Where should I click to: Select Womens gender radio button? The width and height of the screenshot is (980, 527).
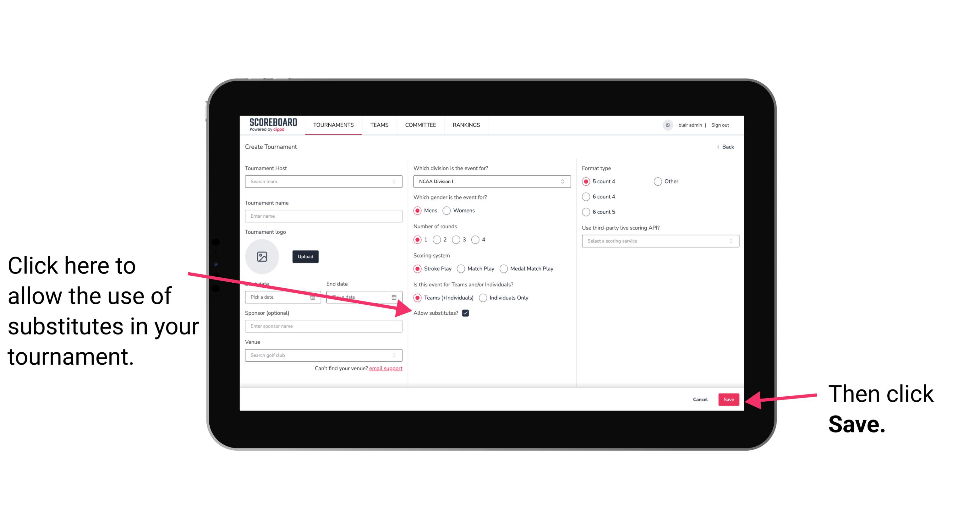pos(448,211)
